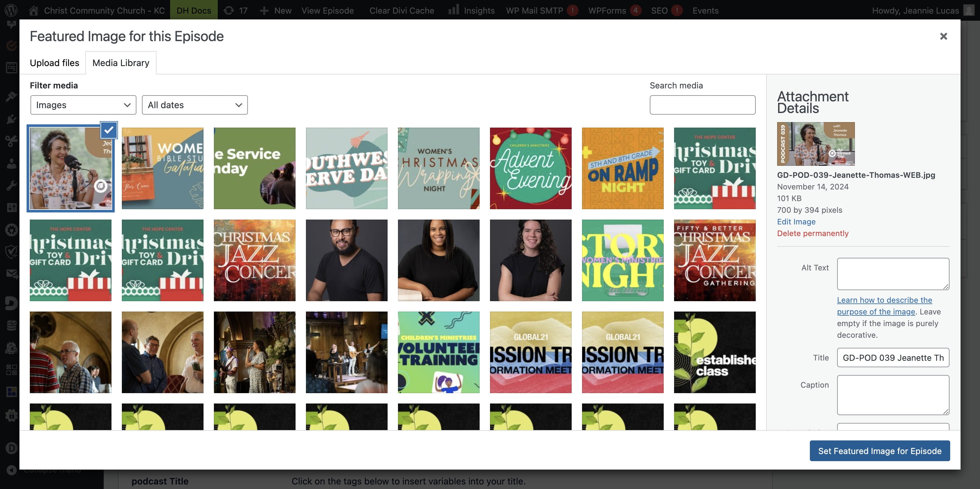Viewport: 980px width, 489px height.
Task: Switch to the Media Library tab
Action: (x=121, y=63)
